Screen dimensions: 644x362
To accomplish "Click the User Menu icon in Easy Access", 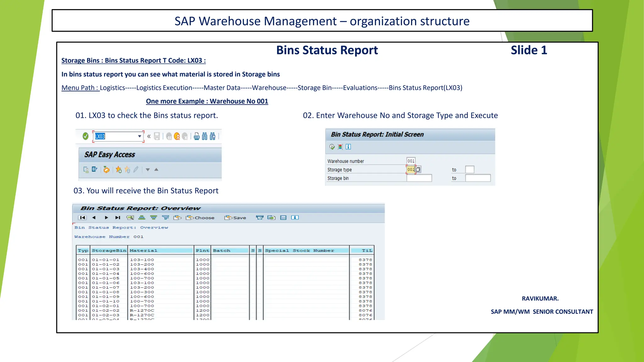I will pos(86,170).
